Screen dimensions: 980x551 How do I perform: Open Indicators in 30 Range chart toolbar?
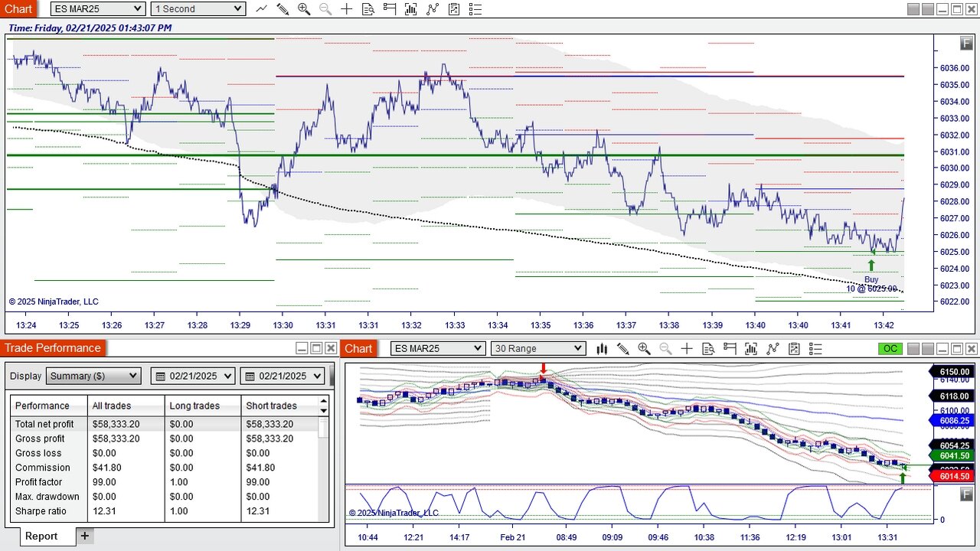tap(773, 349)
